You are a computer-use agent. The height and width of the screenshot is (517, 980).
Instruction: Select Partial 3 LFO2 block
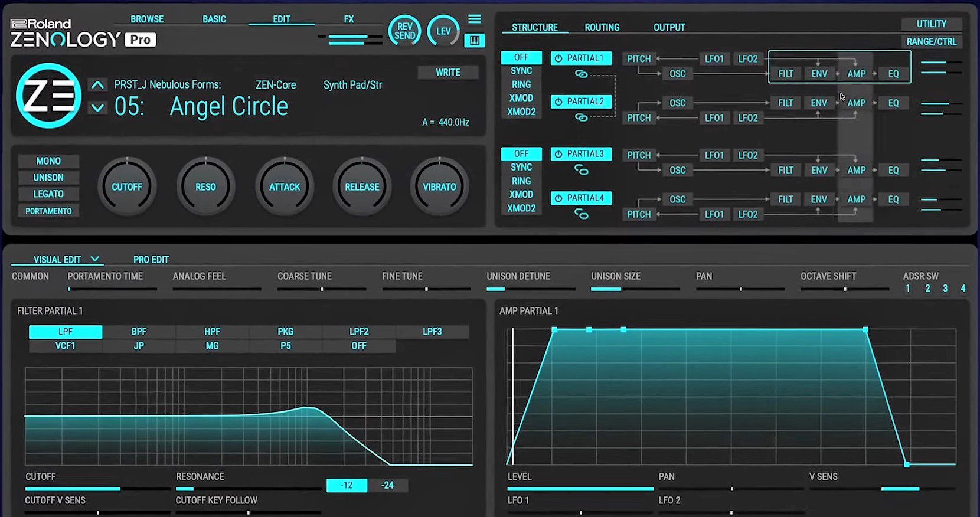(x=748, y=155)
